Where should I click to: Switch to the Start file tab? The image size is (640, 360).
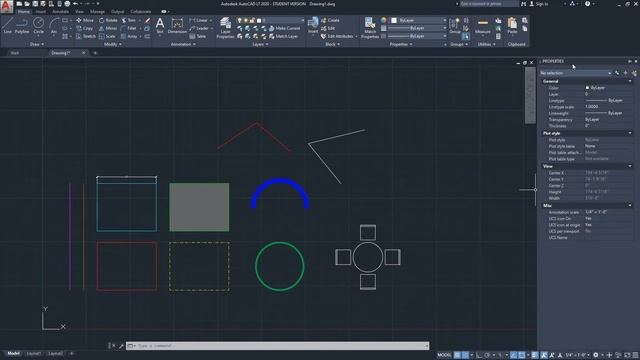coord(15,53)
